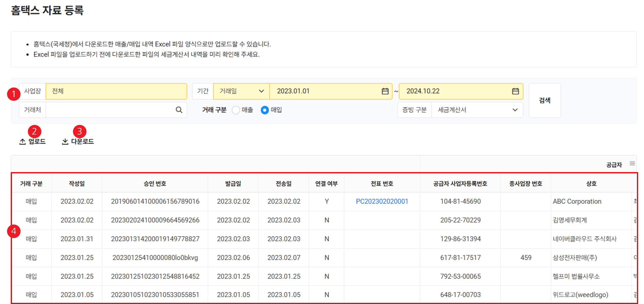The width and height of the screenshot is (644, 304).
Task: Sort by 승인 번호 column header
Action: tap(155, 184)
